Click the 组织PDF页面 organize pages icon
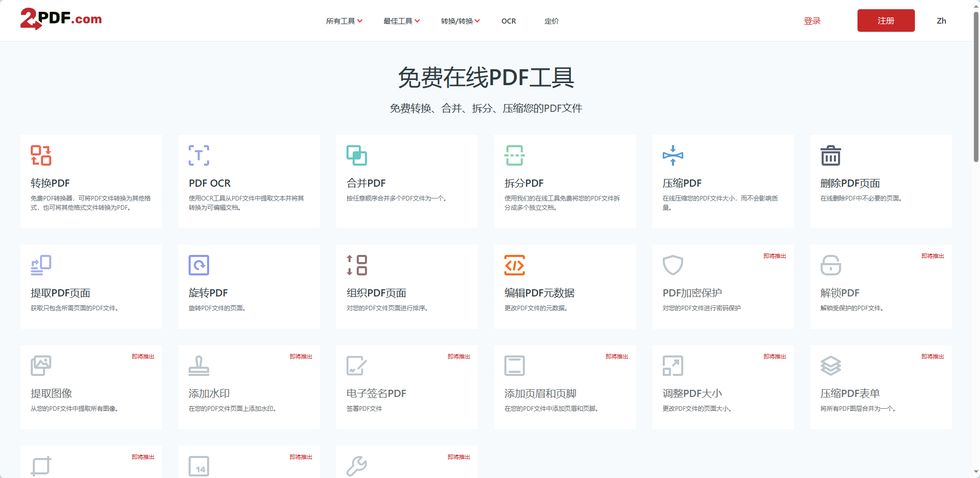This screenshot has width=980, height=478. [x=356, y=265]
